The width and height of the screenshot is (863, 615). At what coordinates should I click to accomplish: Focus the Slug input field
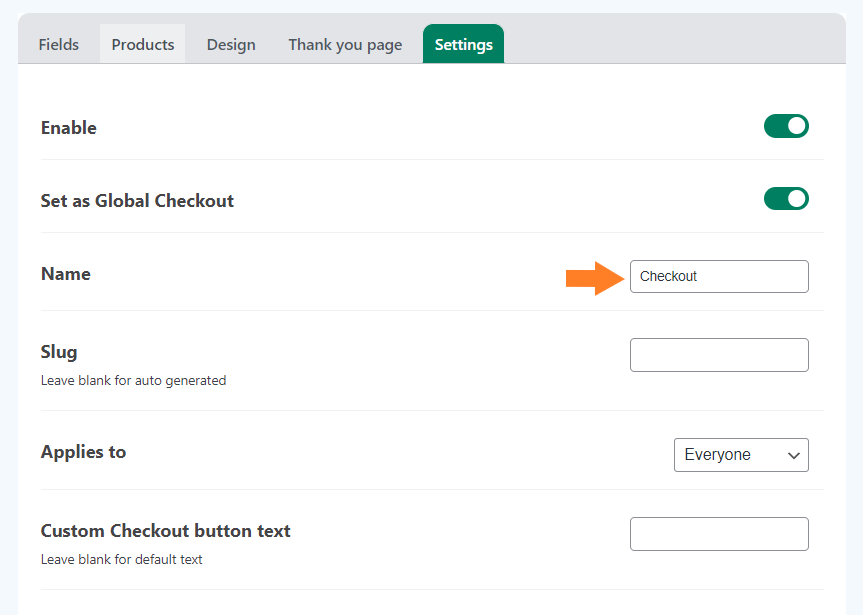[719, 355]
